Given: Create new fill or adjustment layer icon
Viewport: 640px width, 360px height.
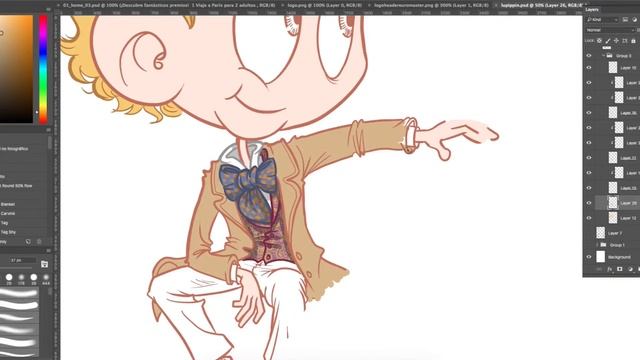Looking at the screenshot, I should [630, 269].
